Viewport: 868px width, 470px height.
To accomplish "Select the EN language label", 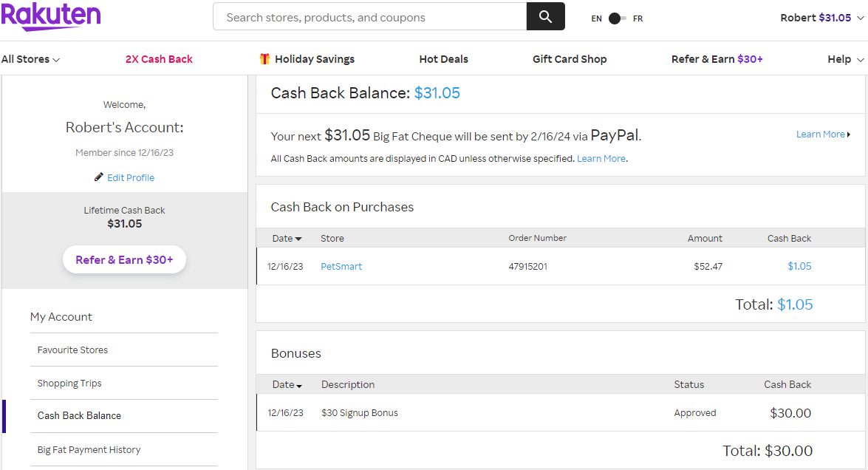I will tap(596, 18).
